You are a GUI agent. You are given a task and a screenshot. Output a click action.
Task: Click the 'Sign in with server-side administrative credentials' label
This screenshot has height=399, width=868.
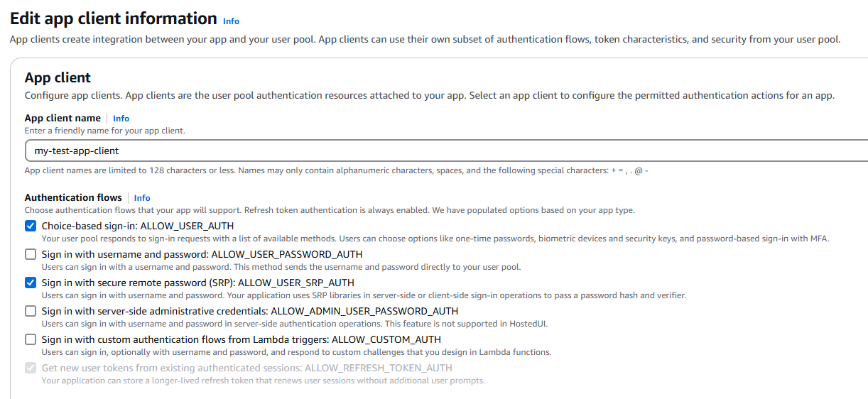coord(249,311)
